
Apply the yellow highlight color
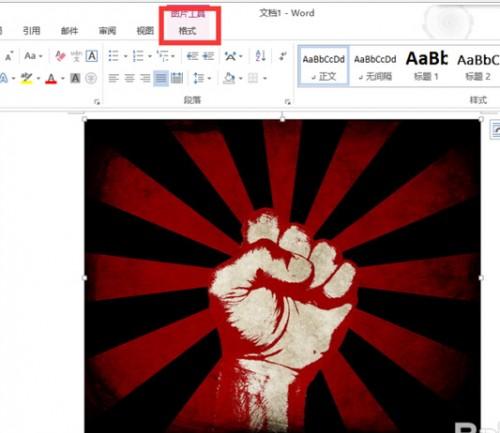coord(26,79)
